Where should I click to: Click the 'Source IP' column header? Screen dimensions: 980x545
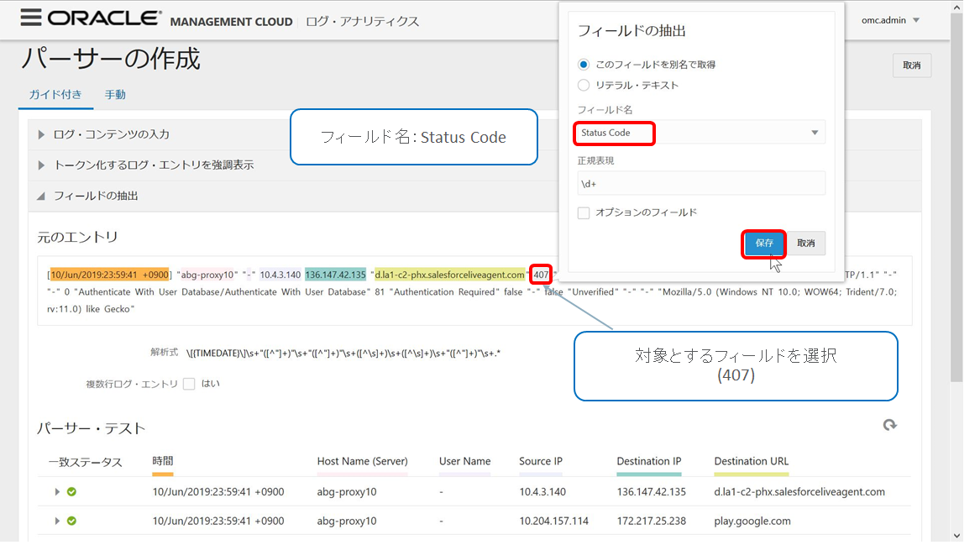[x=541, y=461]
